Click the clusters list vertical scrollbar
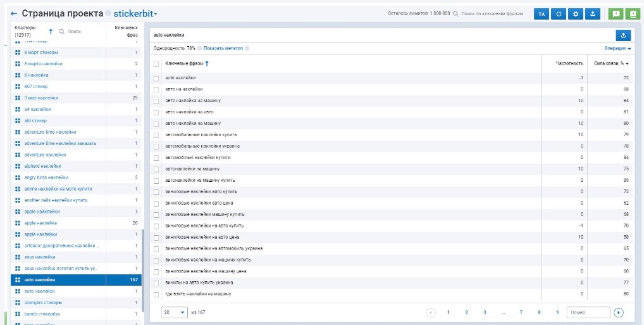The width and height of the screenshot is (644, 325). (143, 271)
